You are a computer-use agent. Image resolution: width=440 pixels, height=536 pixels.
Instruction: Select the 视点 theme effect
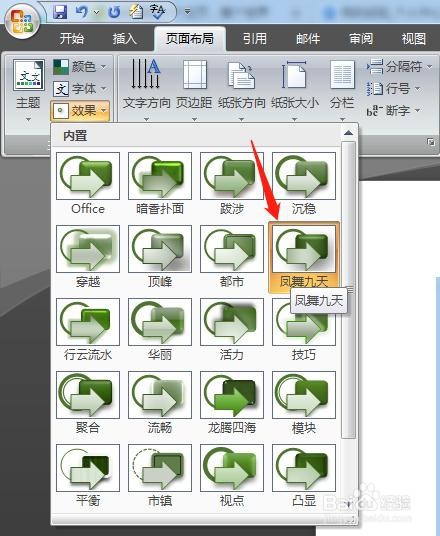coord(231,476)
